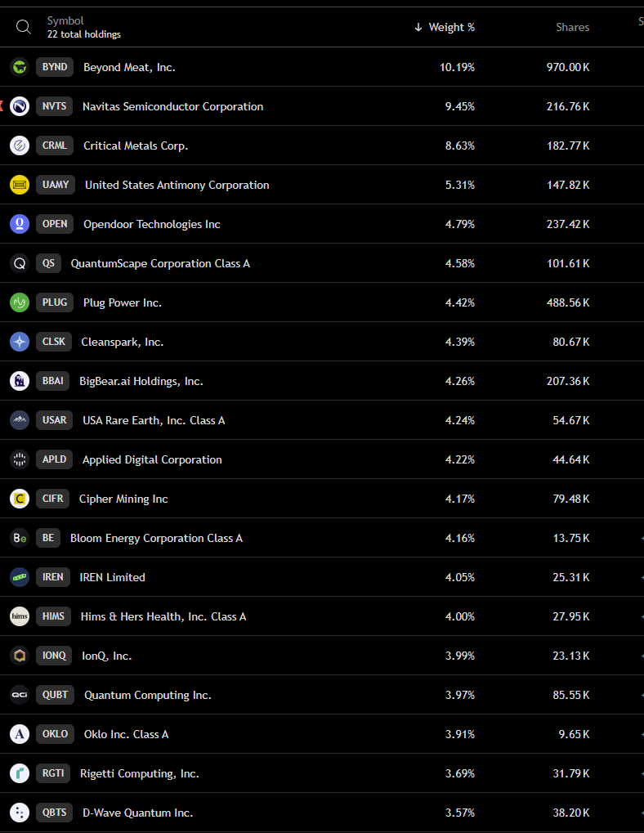Viewport: 644px width, 833px height.
Task: Click the D-Wave Quantum dots logo
Action: pyautogui.click(x=20, y=813)
